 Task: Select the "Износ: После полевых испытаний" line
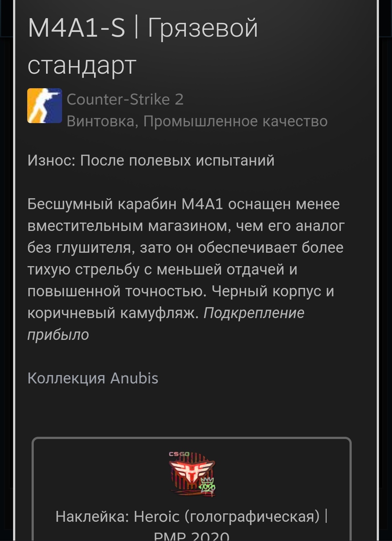151,160
